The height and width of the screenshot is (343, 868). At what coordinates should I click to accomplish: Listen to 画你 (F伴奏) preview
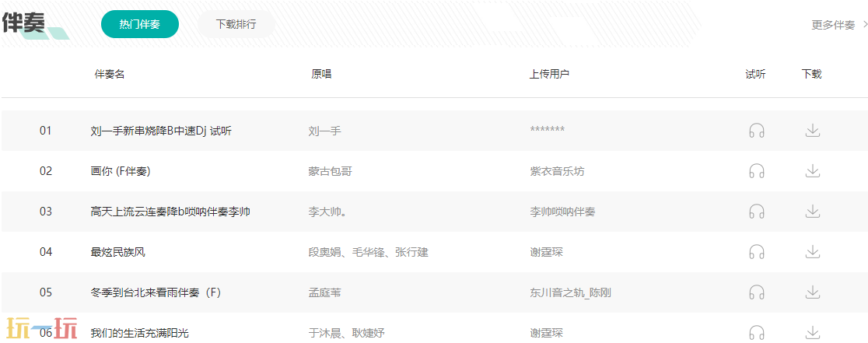[757, 171]
